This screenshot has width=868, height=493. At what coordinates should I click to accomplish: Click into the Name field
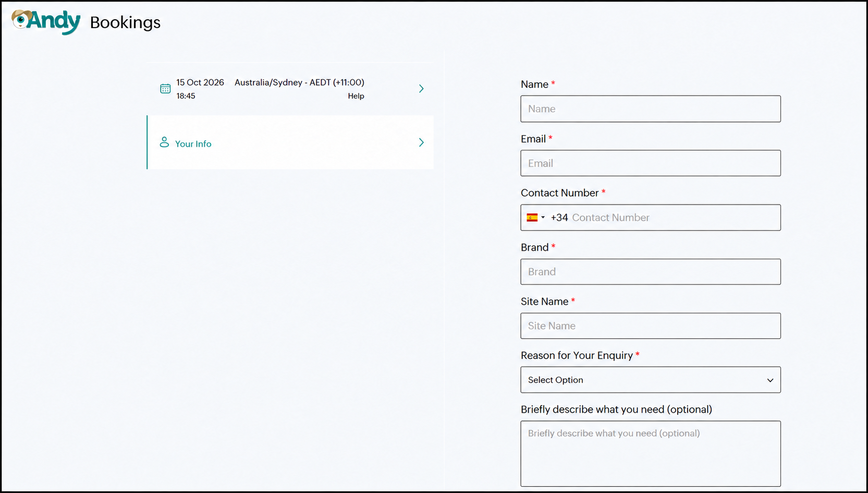tap(651, 109)
